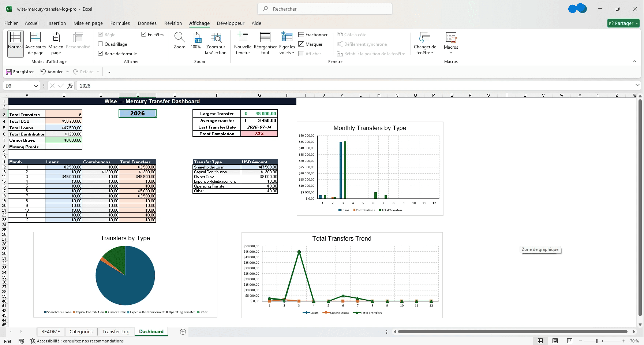Viewport: 644px width, 345px height.
Task: Toggle the Quadrillage gridlines checkbox
Action: point(101,44)
